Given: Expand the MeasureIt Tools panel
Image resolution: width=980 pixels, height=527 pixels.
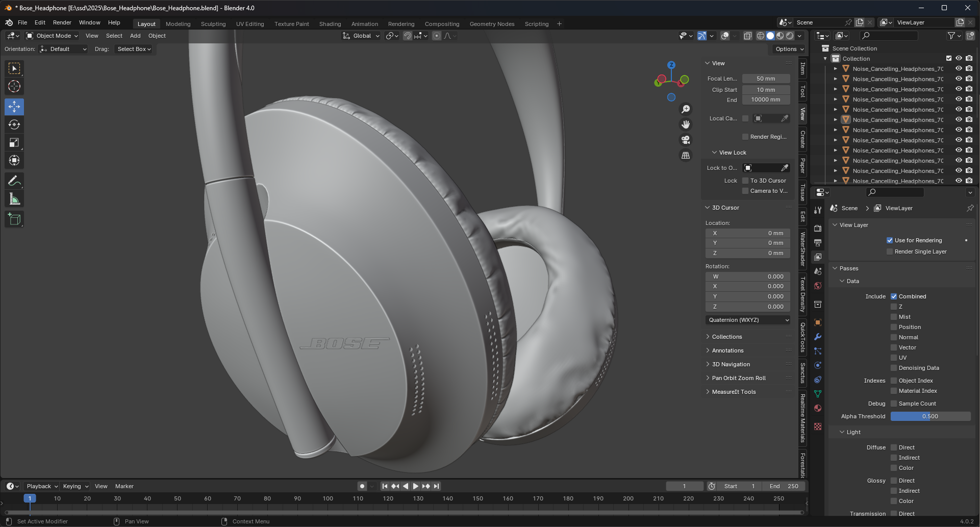Looking at the screenshot, I should point(734,392).
